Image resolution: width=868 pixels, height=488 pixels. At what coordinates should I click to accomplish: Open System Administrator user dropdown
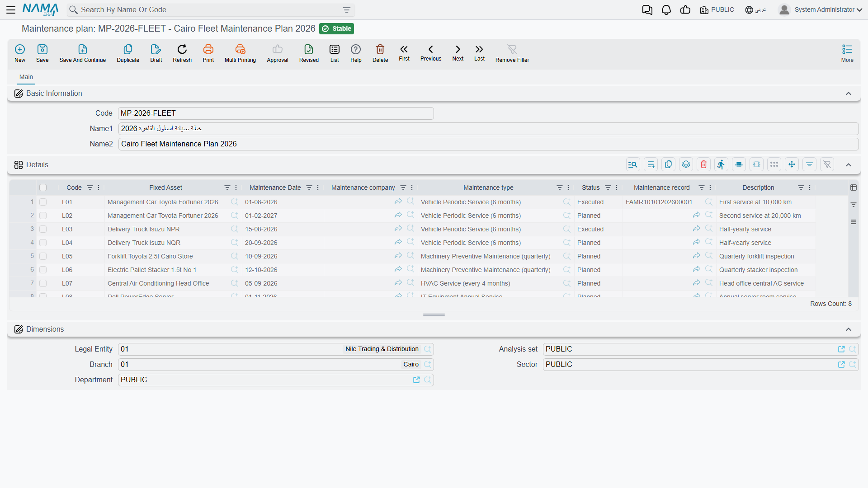point(821,10)
